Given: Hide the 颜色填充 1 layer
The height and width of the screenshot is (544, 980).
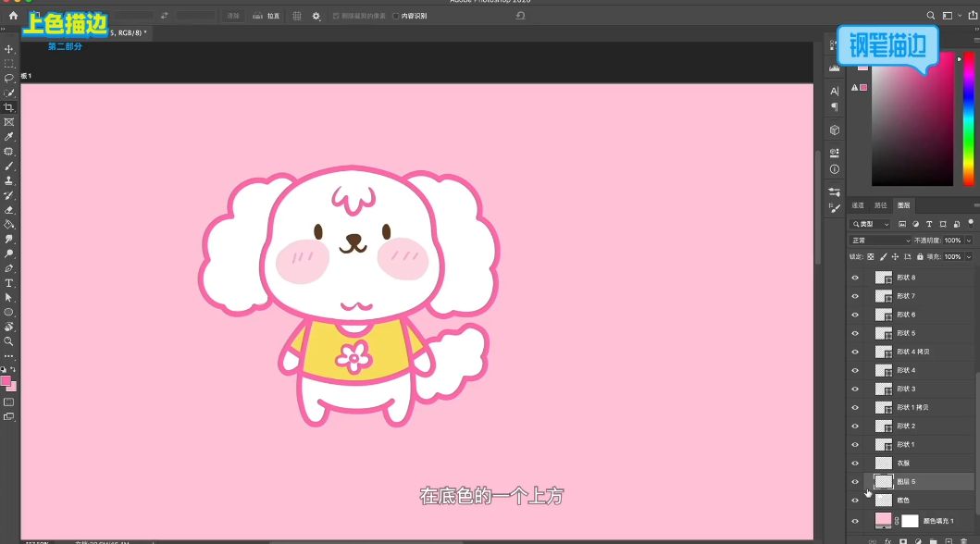Looking at the screenshot, I should 855,521.
